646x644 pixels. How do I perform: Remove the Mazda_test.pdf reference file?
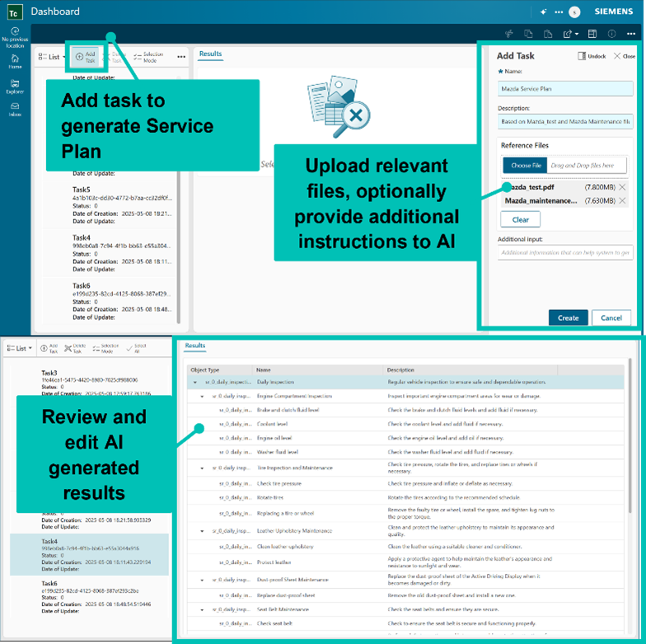pos(622,187)
